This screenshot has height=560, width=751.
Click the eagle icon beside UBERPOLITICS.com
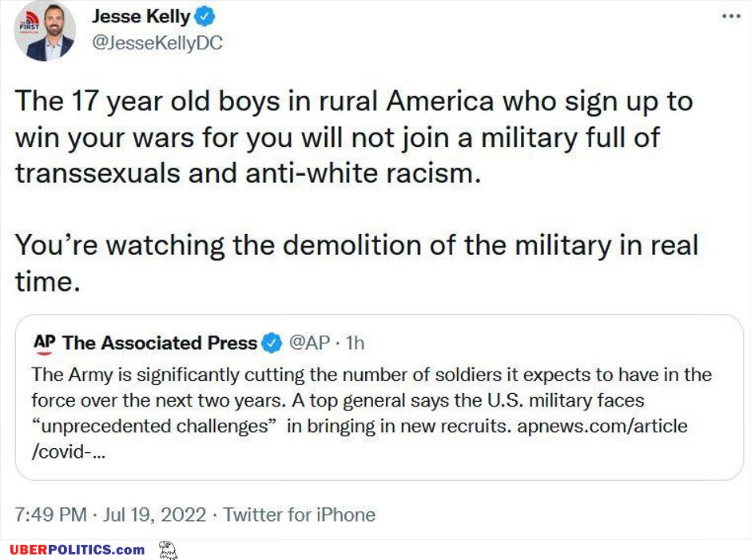168,550
